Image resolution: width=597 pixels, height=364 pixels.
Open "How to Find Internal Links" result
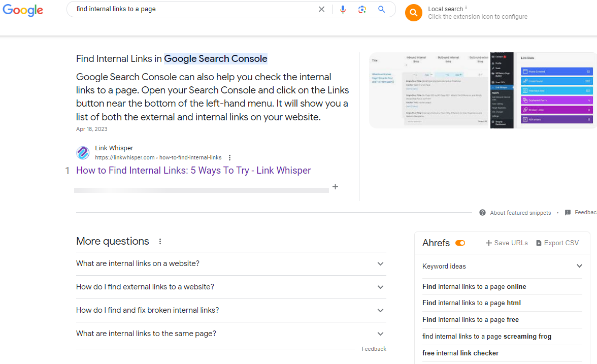[193, 171]
